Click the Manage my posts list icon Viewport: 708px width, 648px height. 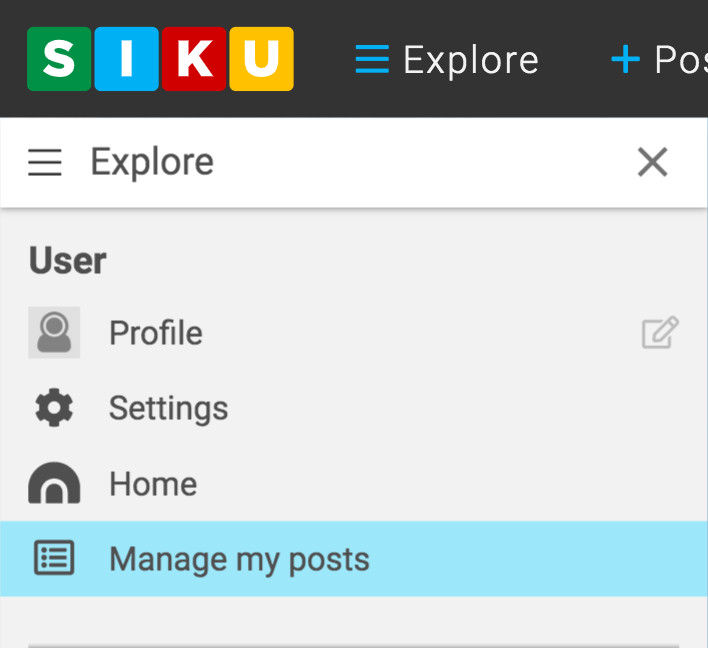tap(54, 559)
